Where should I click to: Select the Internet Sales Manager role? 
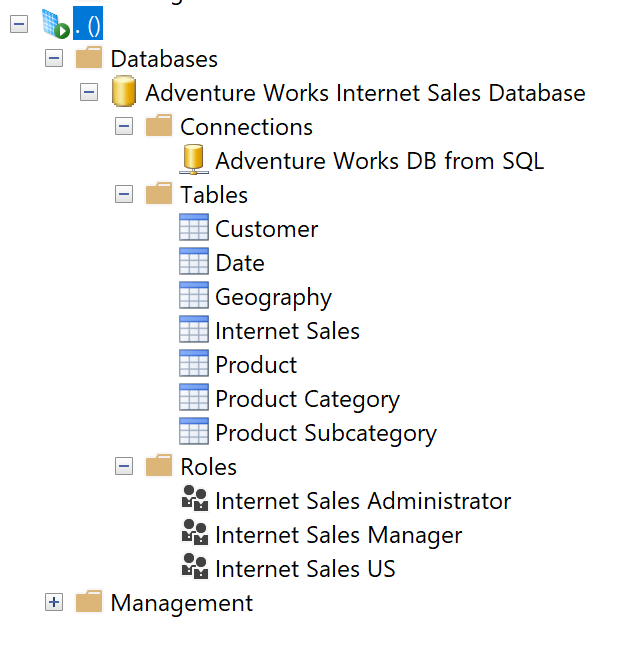(x=338, y=535)
